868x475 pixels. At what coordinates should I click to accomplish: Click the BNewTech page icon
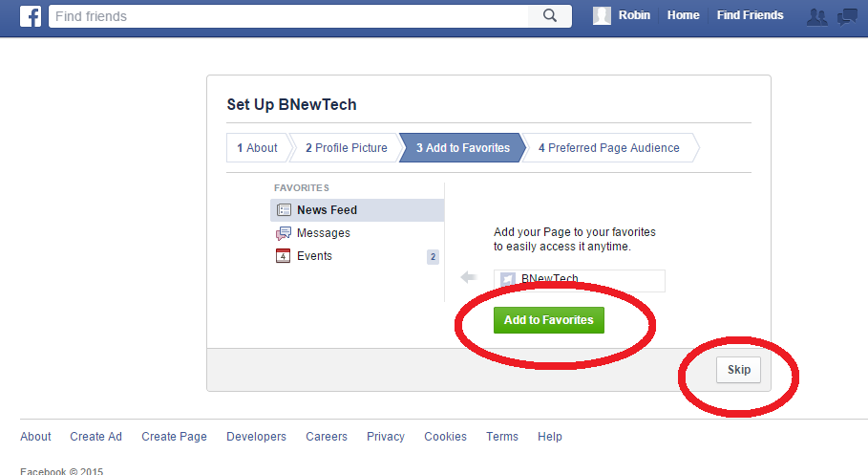(508, 279)
